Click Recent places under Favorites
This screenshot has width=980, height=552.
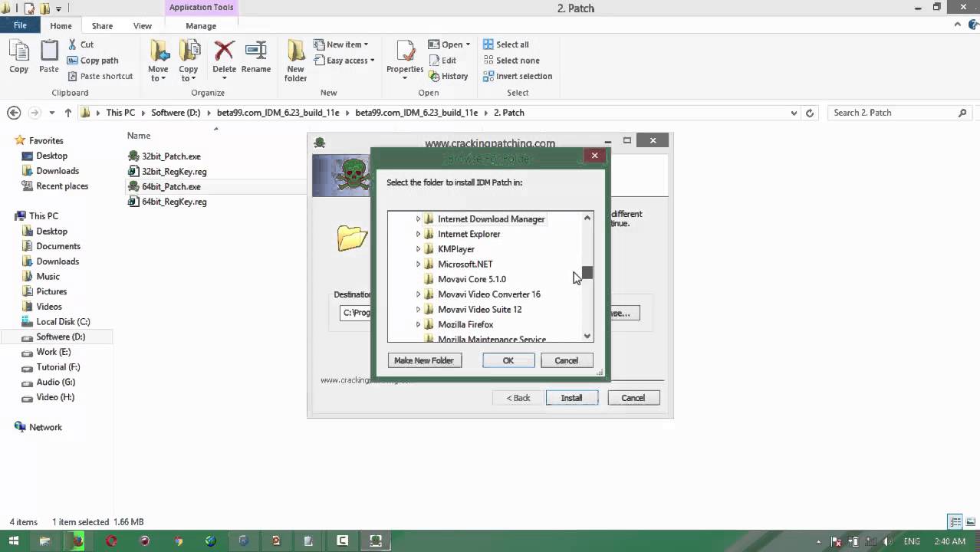(x=61, y=186)
